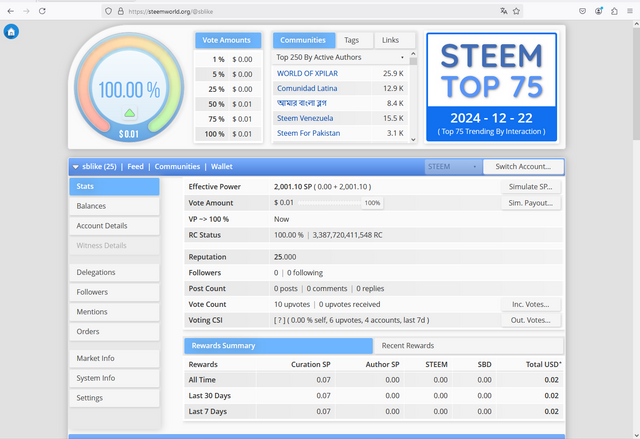
Task: Open Top 250 By Active Authors dropdown
Action: [x=340, y=58]
